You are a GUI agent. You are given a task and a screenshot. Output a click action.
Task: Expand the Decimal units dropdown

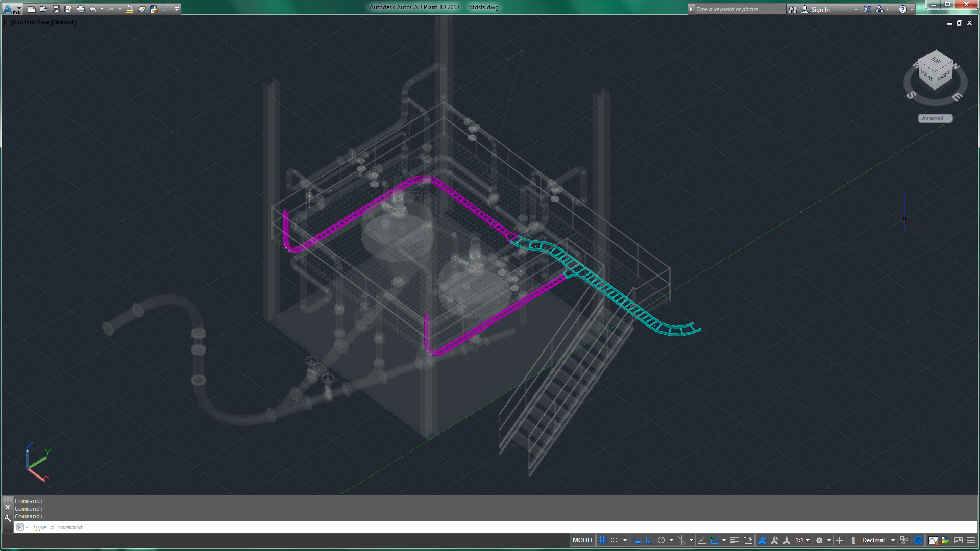point(893,540)
